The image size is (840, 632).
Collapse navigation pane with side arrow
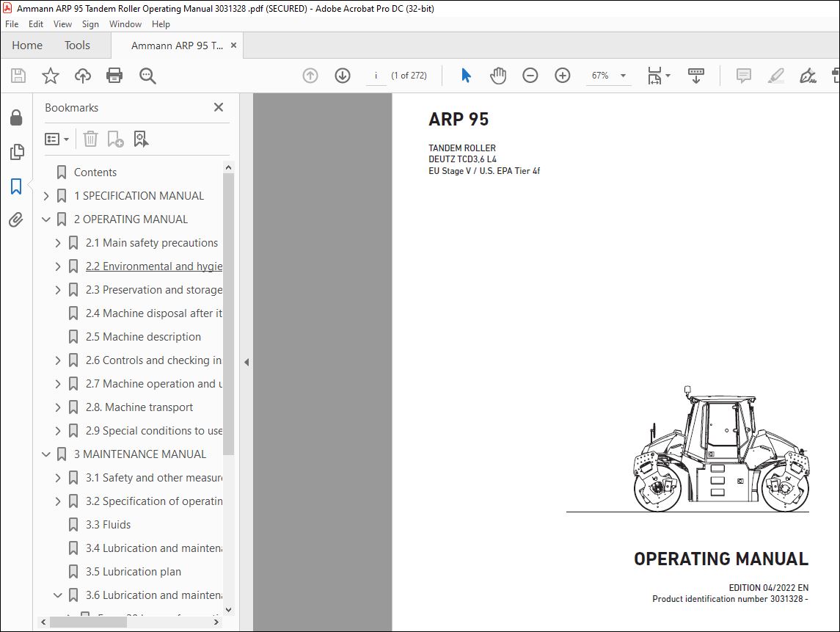pos(246,363)
